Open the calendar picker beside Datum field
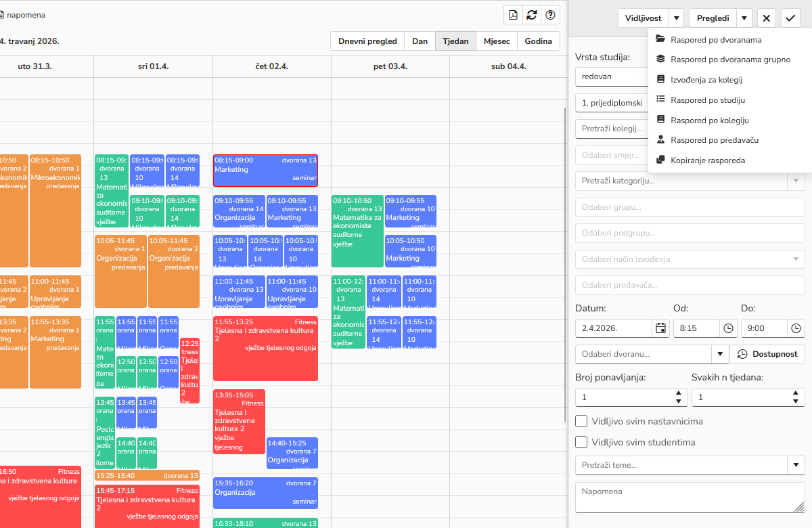The width and height of the screenshot is (812, 528). point(660,328)
